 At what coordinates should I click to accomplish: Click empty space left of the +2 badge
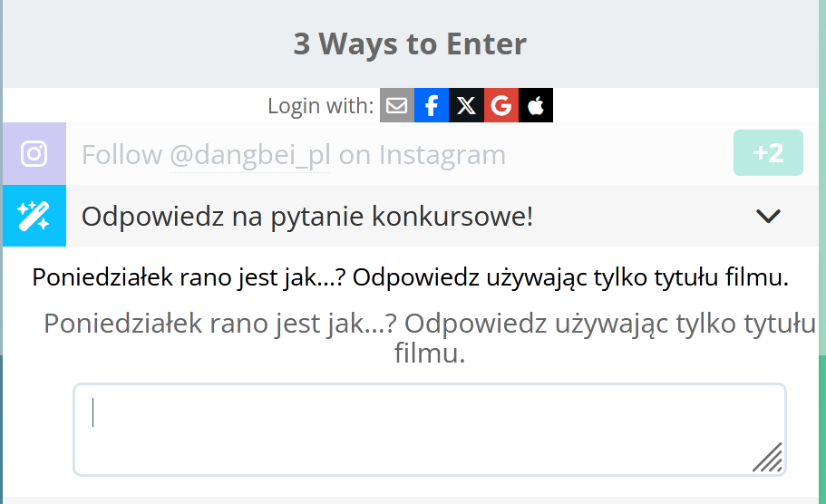(x=626, y=154)
